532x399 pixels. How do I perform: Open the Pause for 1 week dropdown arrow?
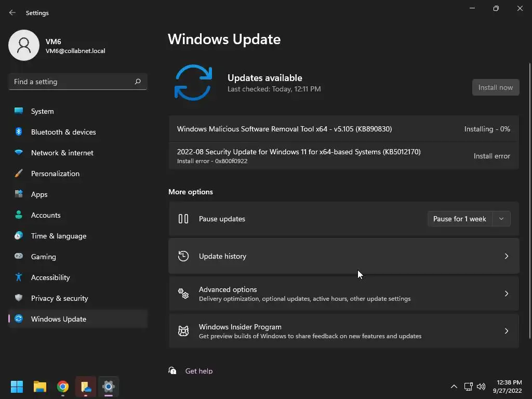tap(501, 219)
